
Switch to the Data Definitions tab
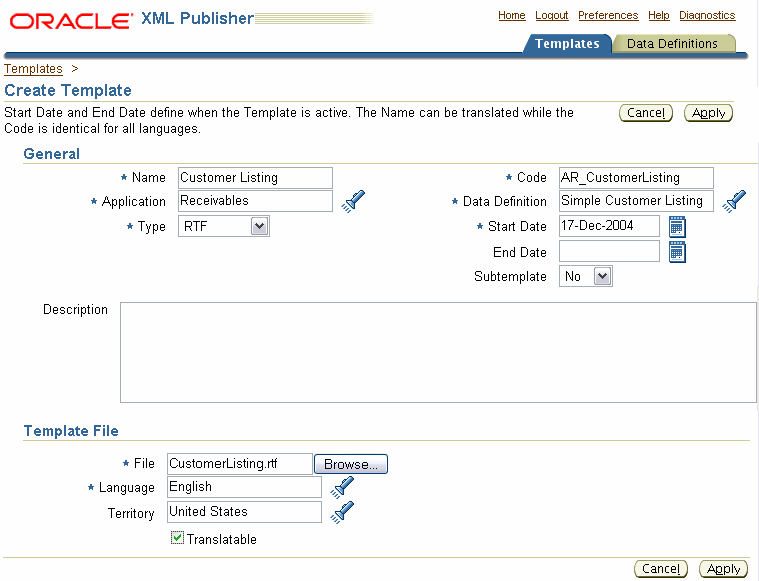click(672, 44)
